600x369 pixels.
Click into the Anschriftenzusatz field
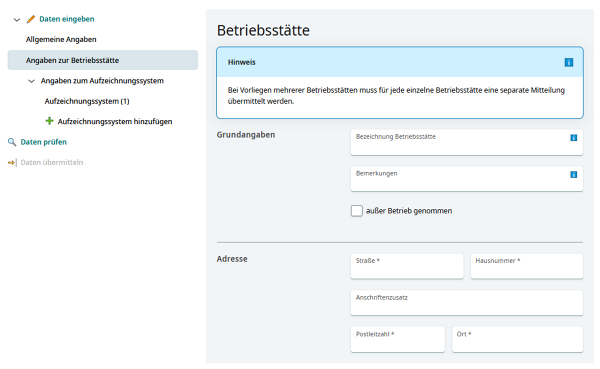click(x=466, y=303)
